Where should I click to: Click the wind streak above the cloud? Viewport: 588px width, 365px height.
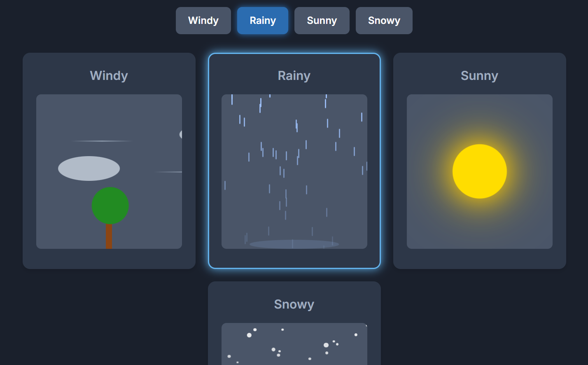point(102,141)
